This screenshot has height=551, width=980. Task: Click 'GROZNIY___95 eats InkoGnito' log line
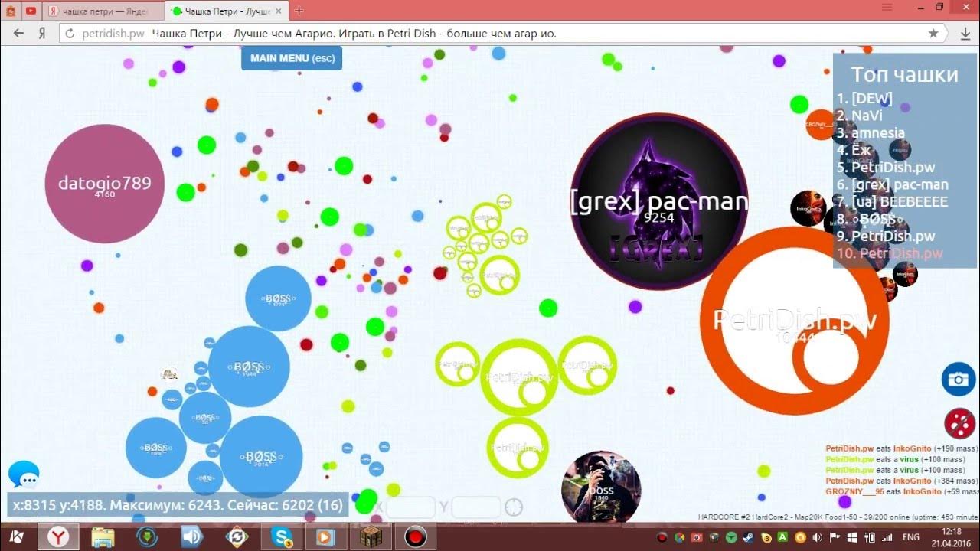901,491
